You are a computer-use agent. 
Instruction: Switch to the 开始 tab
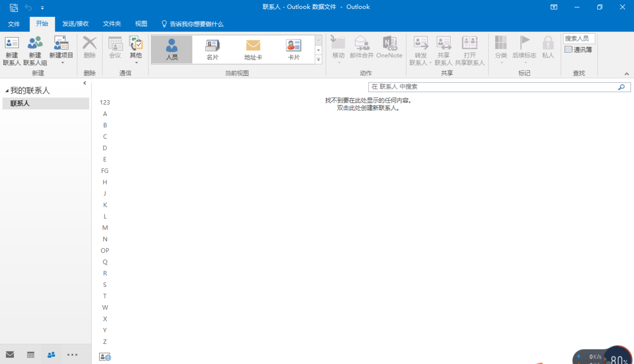click(x=42, y=24)
